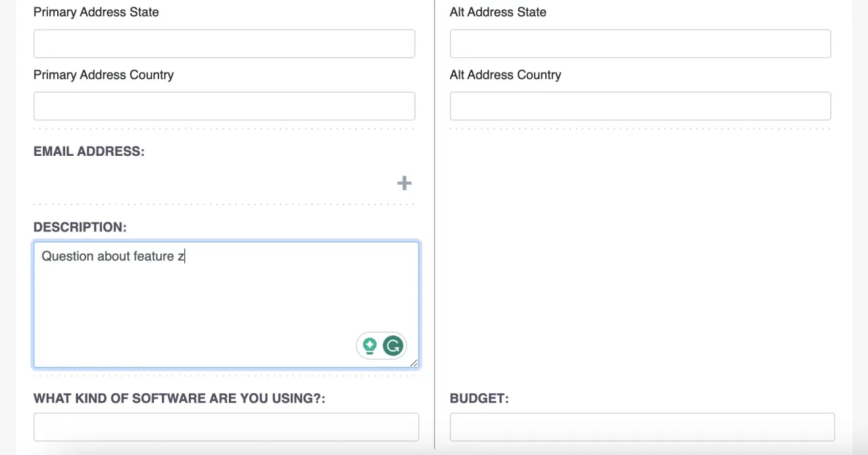The height and width of the screenshot is (455, 868).
Task: Place cursor after 'Question about feature z' text
Action: [x=186, y=256]
